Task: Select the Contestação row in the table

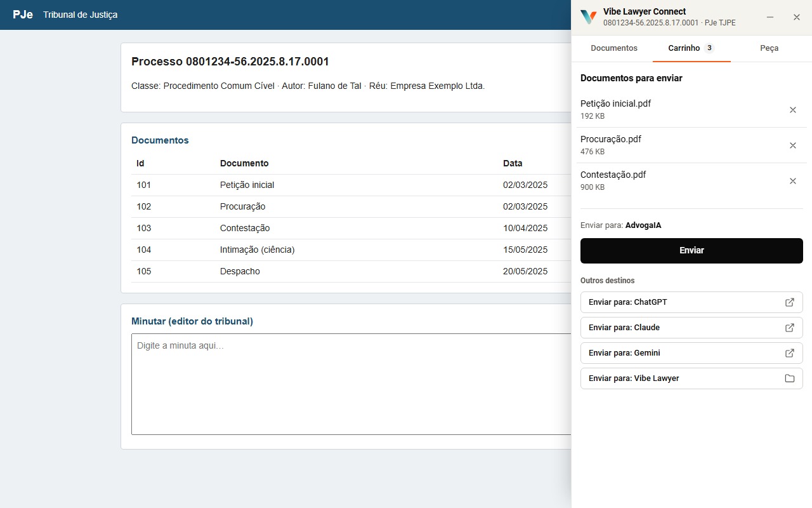Action: coord(351,229)
